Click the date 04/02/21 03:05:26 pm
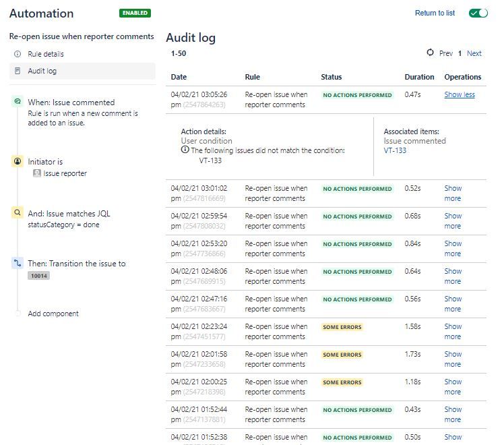Screen dimensions: 504x445 coord(199,100)
